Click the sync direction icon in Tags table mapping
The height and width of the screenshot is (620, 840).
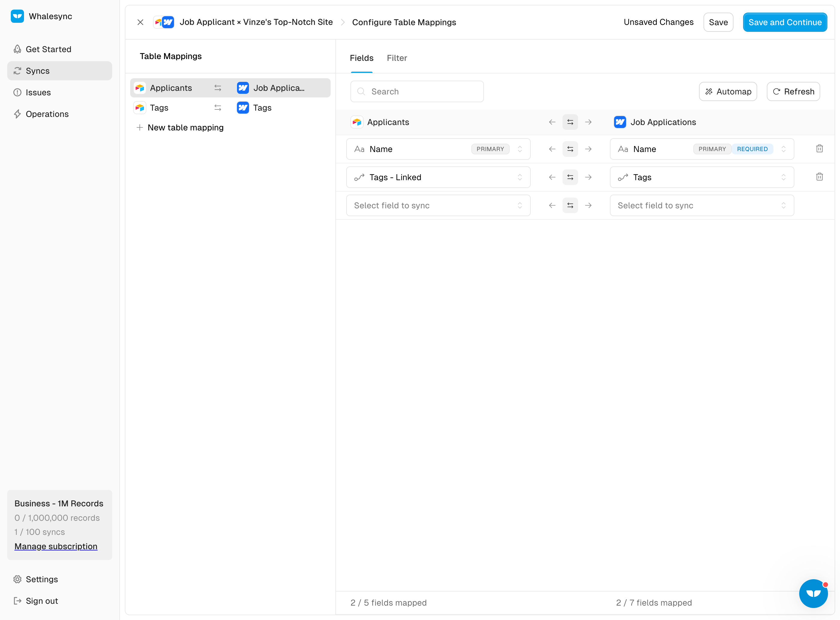coord(218,108)
